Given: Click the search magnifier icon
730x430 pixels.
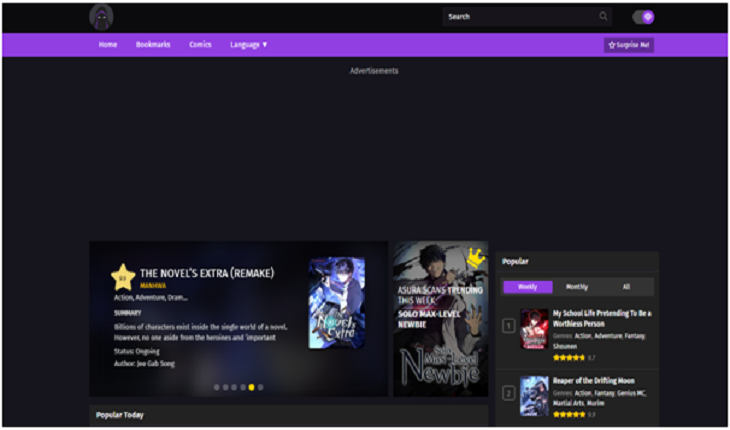Looking at the screenshot, I should pos(603,17).
